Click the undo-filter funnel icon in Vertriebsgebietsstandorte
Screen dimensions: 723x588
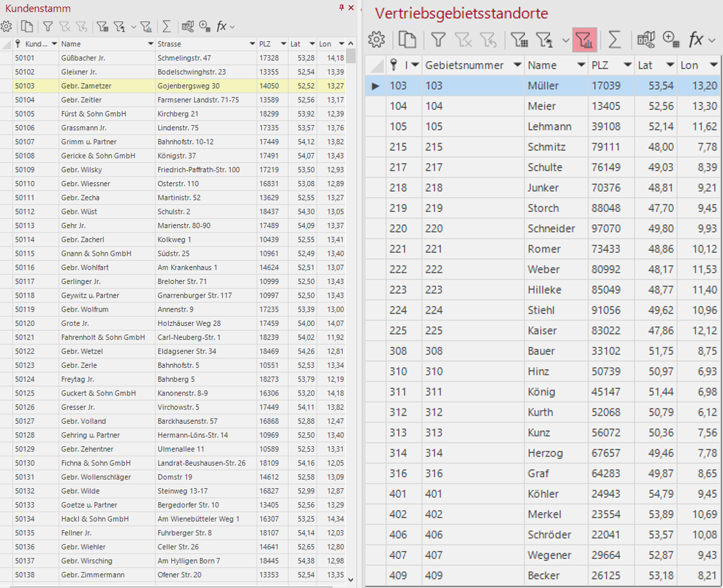(x=488, y=40)
